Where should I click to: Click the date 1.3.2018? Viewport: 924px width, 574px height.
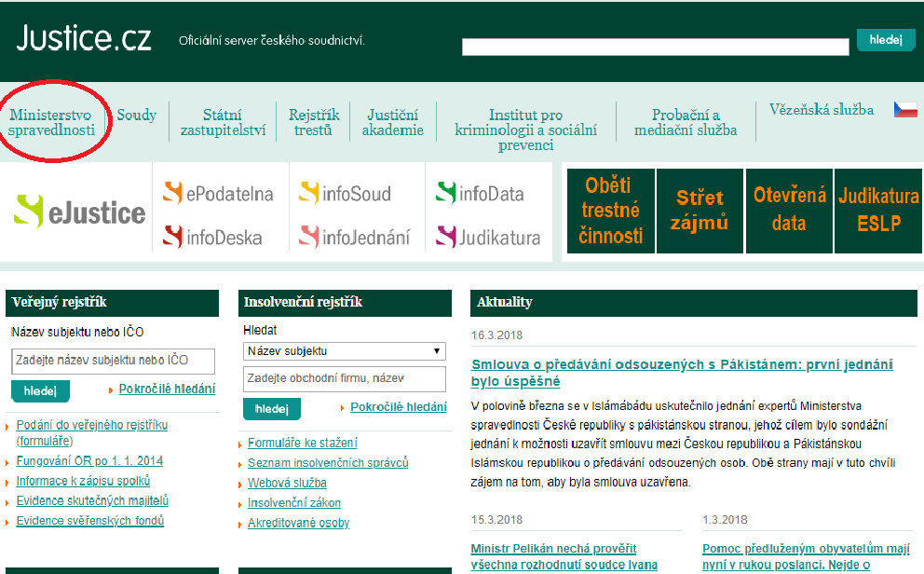tap(725, 520)
